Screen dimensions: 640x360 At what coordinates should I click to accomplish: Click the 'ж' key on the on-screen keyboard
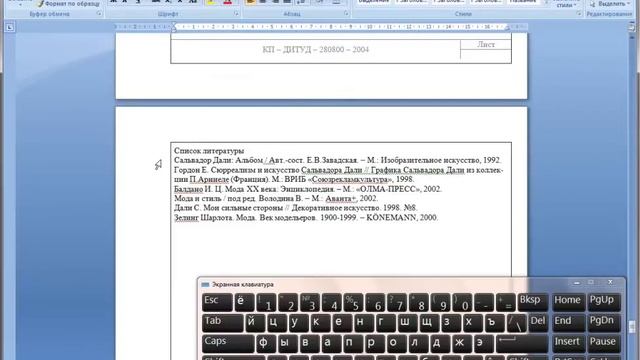[x=462, y=343]
